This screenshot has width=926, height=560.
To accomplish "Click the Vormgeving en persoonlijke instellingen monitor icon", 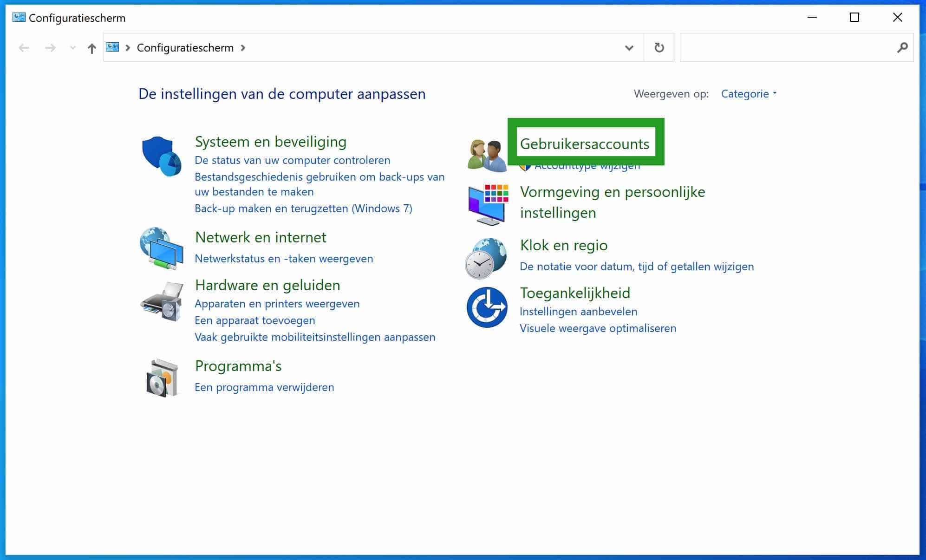I will tap(486, 203).
